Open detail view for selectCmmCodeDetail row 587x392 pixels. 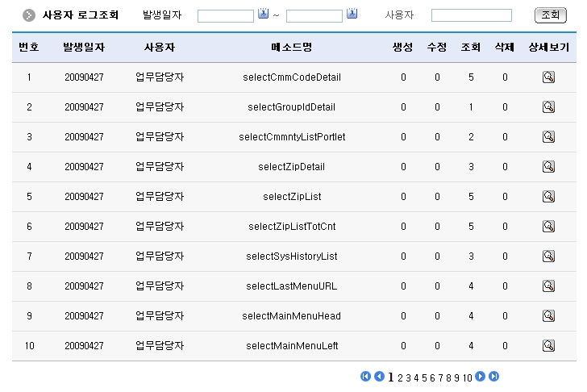(548, 77)
